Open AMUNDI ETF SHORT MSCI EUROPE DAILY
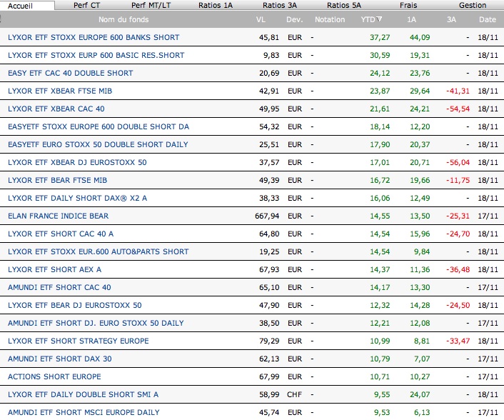Viewport: 504px width, 420px height. click(84, 412)
